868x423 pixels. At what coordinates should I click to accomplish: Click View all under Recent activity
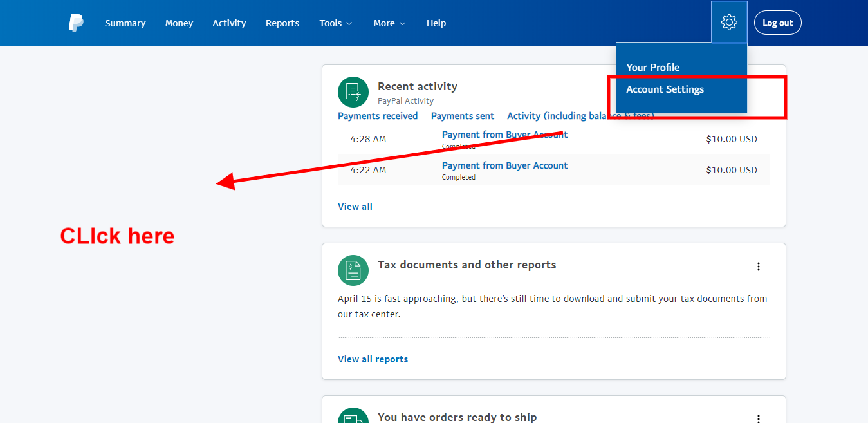(355, 207)
